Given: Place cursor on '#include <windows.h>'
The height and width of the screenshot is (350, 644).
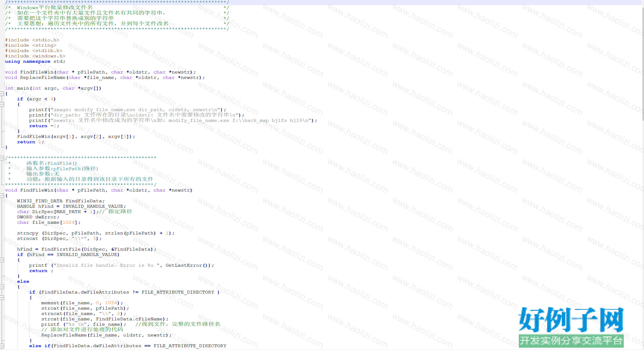Looking at the screenshot, I should (x=35, y=56).
